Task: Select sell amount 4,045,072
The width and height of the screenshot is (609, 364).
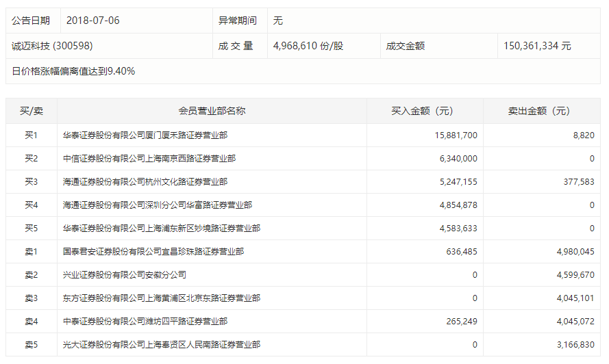Action: coord(575,322)
